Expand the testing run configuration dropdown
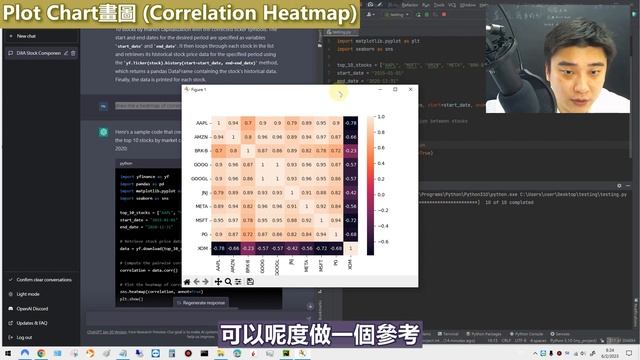Image resolution: width=640 pixels, height=360 pixels. click(397, 14)
